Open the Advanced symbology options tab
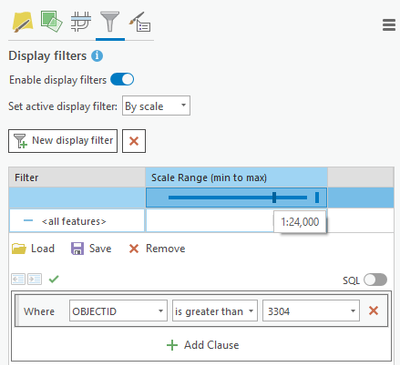The image size is (400, 365). [x=140, y=22]
